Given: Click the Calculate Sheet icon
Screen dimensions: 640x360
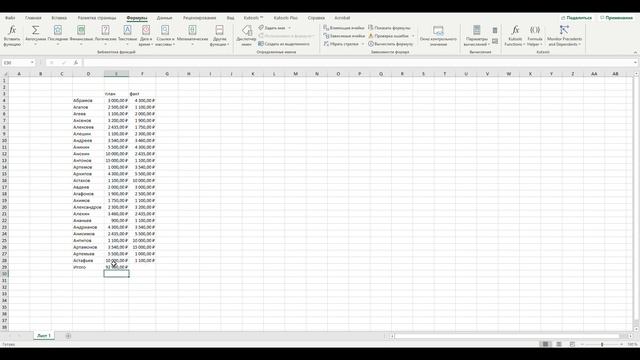Looking at the screenshot, I should coord(495,41).
